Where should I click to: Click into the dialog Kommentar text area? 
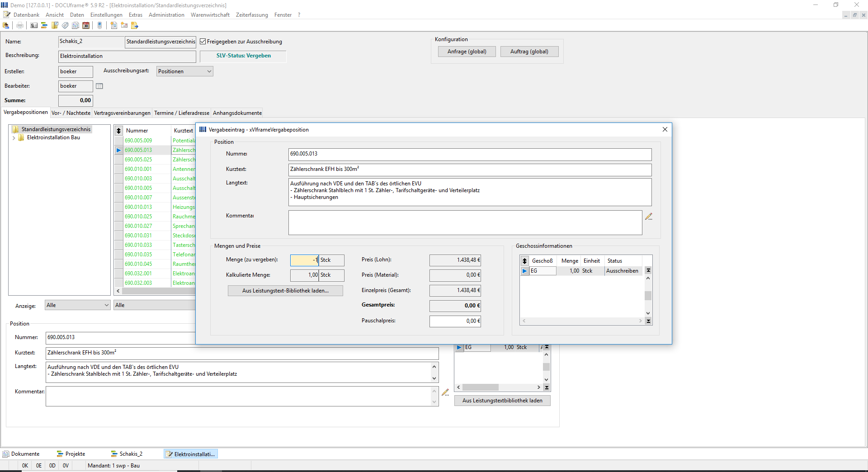pos(465,223)
